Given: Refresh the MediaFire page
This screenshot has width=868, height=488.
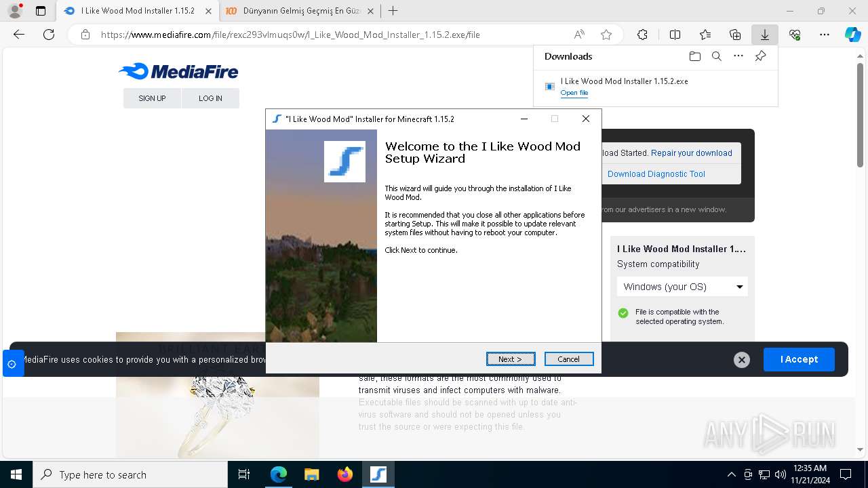Looking at the screenshot, I should point(49,35).
